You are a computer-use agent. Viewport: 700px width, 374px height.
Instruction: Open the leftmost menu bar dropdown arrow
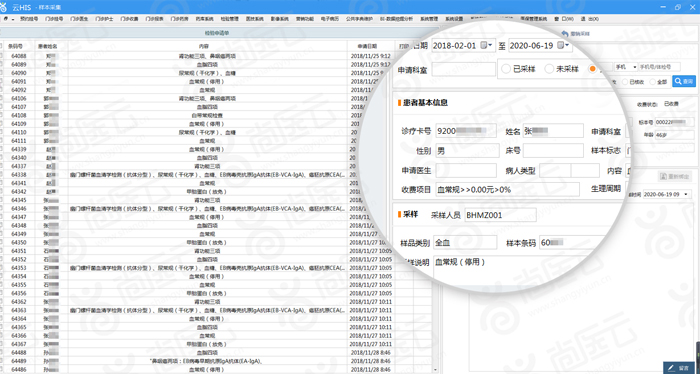click(13, 19)
